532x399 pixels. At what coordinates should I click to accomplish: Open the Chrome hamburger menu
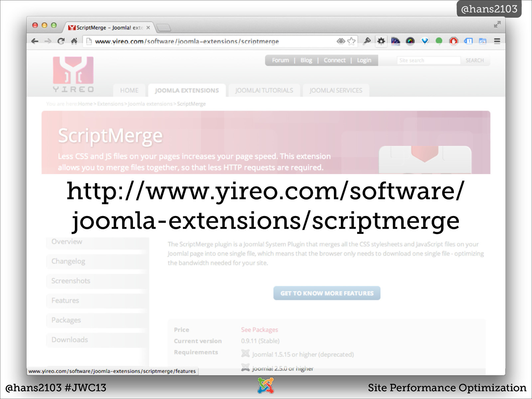pyautogui.click(x=497, y=41)
